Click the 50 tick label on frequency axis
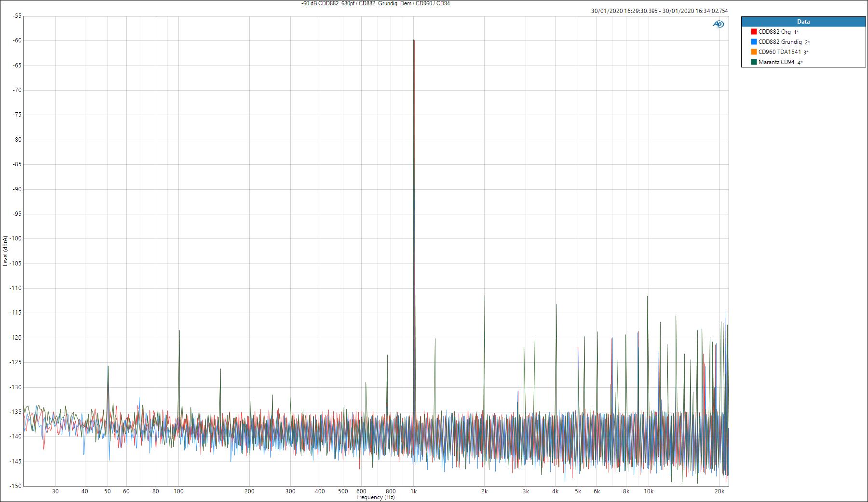Screen dimensions: 868x502 [108, 491]
